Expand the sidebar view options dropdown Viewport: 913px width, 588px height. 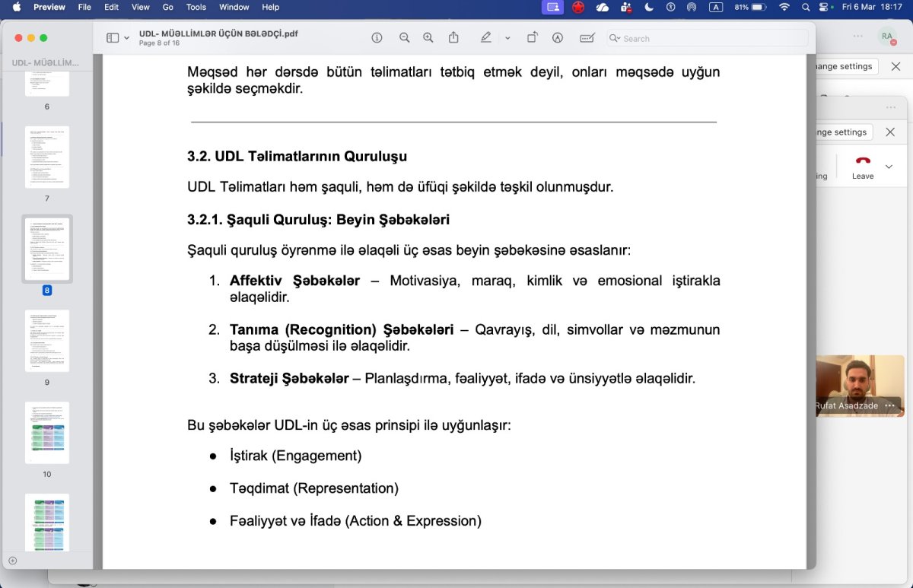[x=126, y=38]
